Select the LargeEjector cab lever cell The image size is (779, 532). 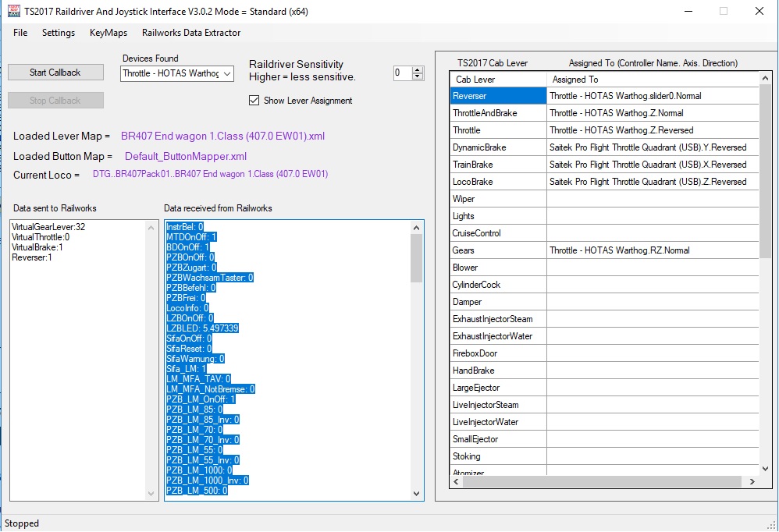498,388
